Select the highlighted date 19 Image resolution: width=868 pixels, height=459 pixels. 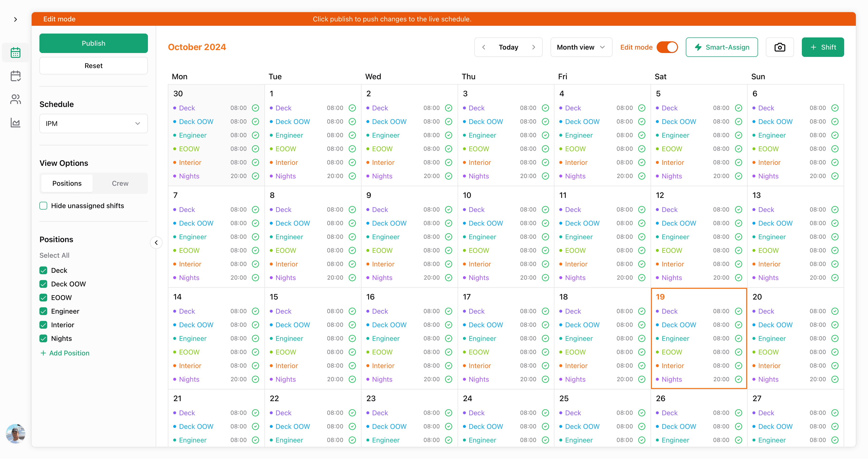point(660,297)
